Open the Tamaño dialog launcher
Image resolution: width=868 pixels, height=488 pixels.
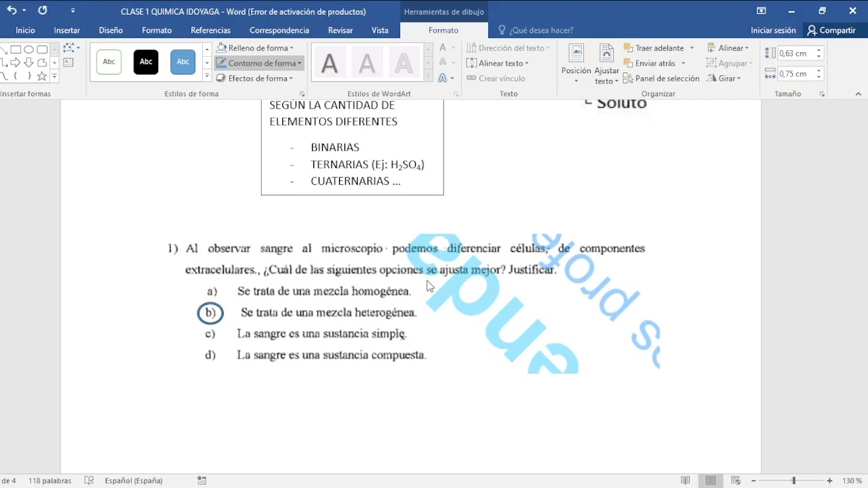822,94
